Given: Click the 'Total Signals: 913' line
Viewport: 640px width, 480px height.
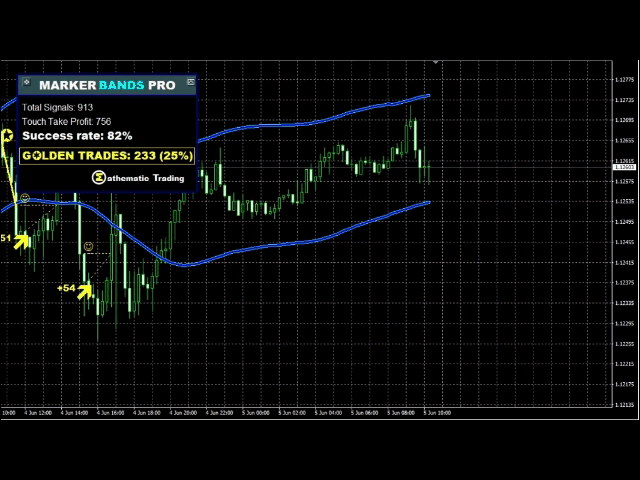Looking at the screenshot, I should pyautogui.click(x=57, y=107).
